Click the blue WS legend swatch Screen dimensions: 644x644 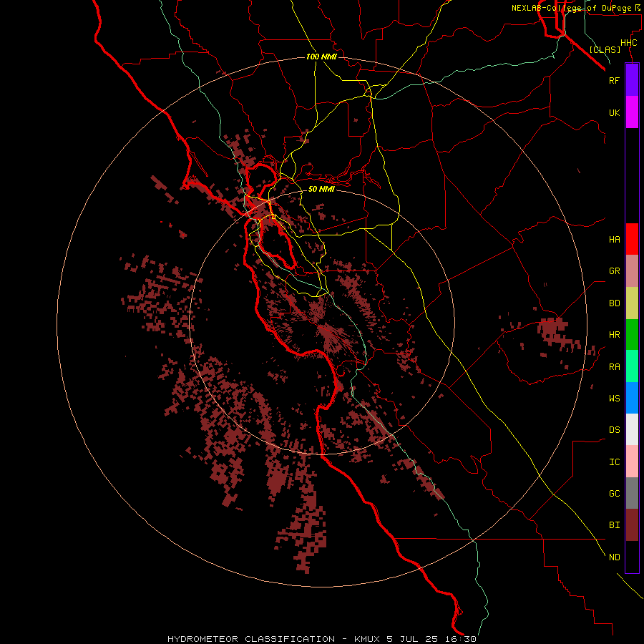tap(632, 398)
